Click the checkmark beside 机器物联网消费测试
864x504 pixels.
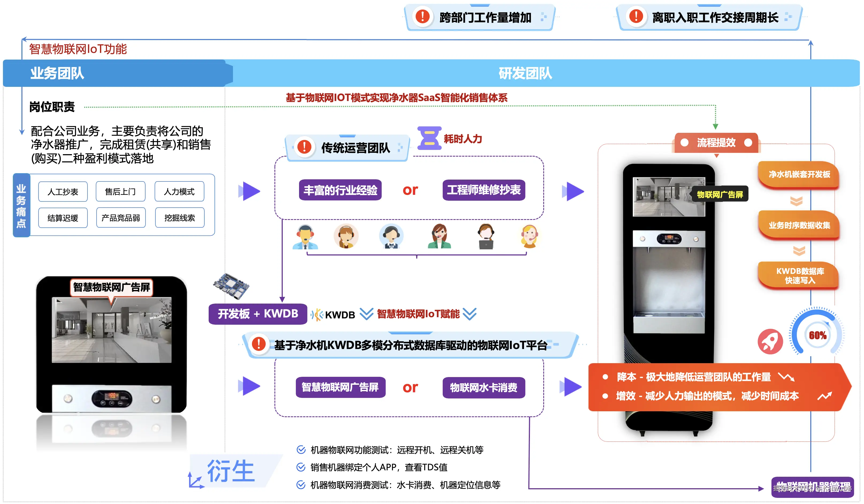coord(301,485)
